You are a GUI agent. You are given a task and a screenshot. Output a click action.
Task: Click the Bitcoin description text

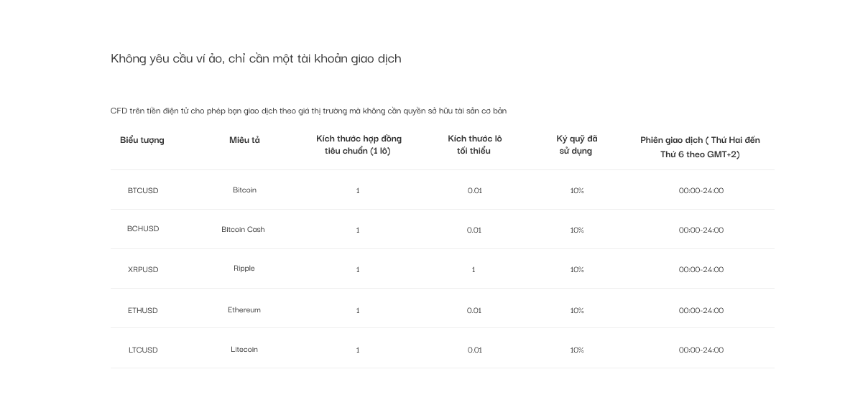click(244, 190)
